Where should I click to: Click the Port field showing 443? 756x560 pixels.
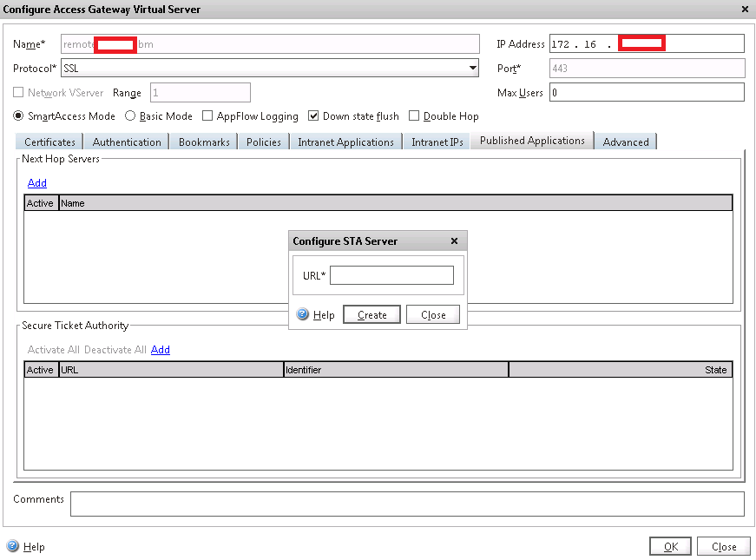(x=647, y=68)
